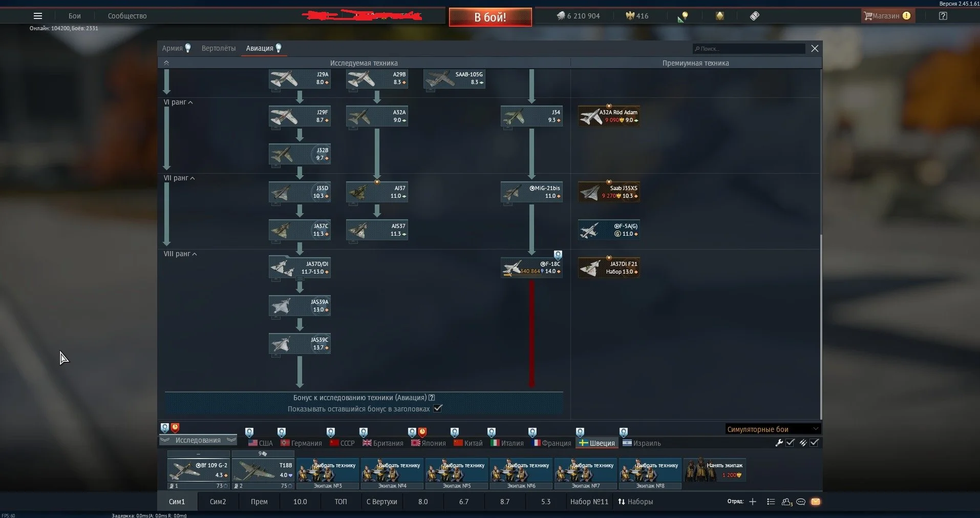
Task: Select the Израиль nation tab
Action: tap(642, 443)
